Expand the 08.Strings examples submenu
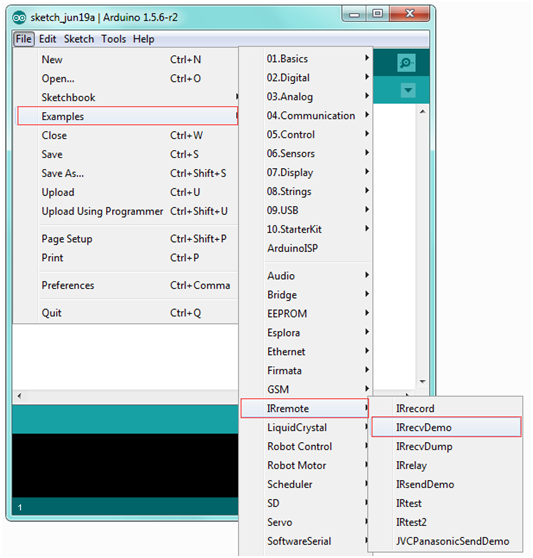533x558 pixels. click(306, 191)
